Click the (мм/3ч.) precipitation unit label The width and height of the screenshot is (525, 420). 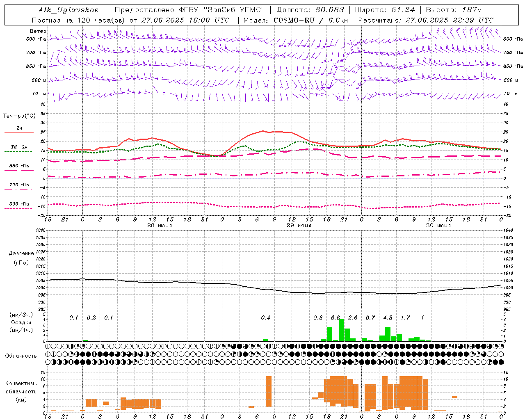coord(21,315)
